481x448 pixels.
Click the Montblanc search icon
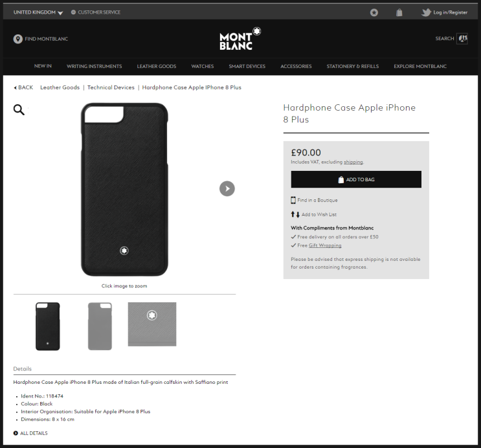(x=462, y=39)
